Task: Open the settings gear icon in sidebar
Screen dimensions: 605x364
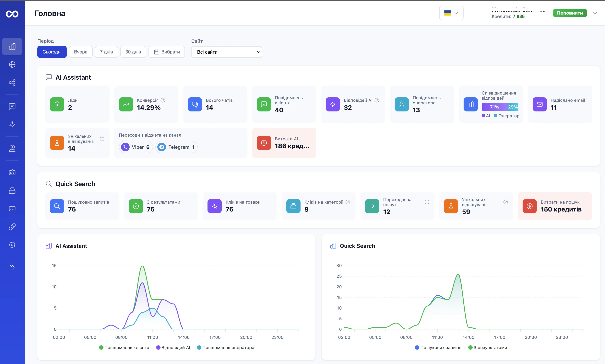Action: pos(12,245)
